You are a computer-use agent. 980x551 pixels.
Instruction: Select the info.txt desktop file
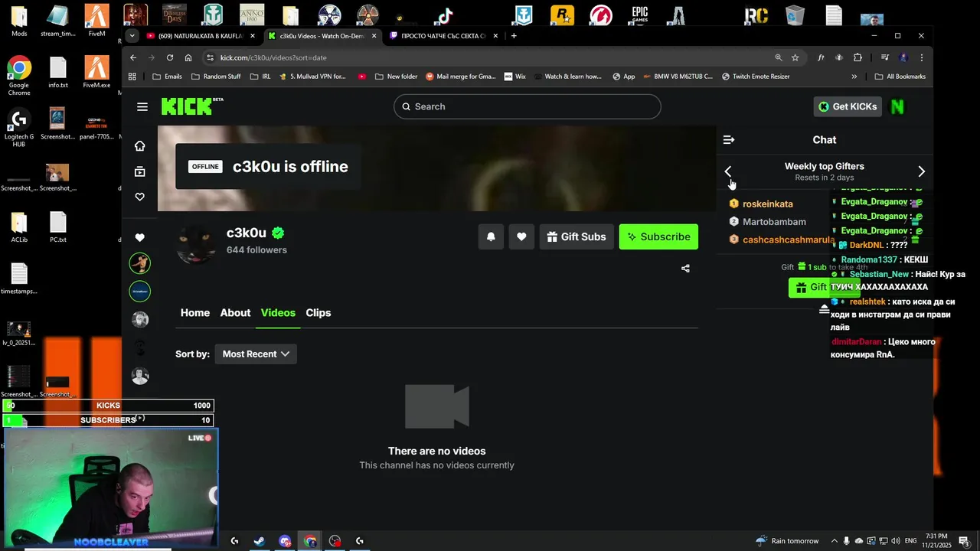pyautogui.click(x=58, y=73)
